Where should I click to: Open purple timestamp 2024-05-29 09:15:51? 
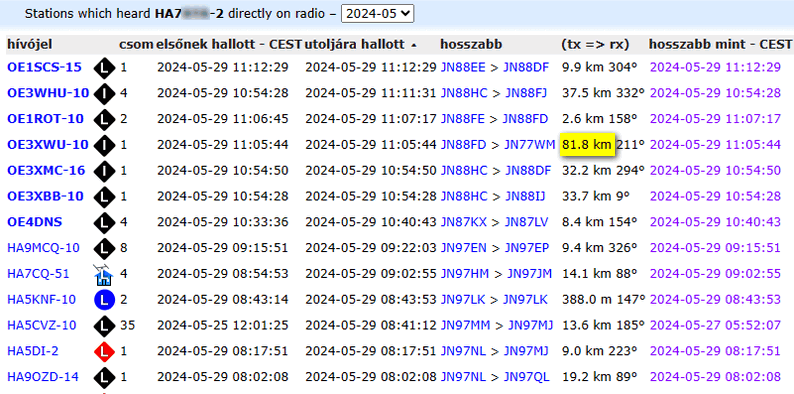(x=716, y=248)
